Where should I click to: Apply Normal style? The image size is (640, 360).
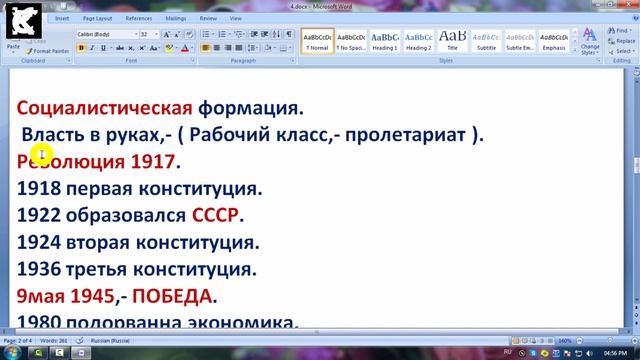317,41
